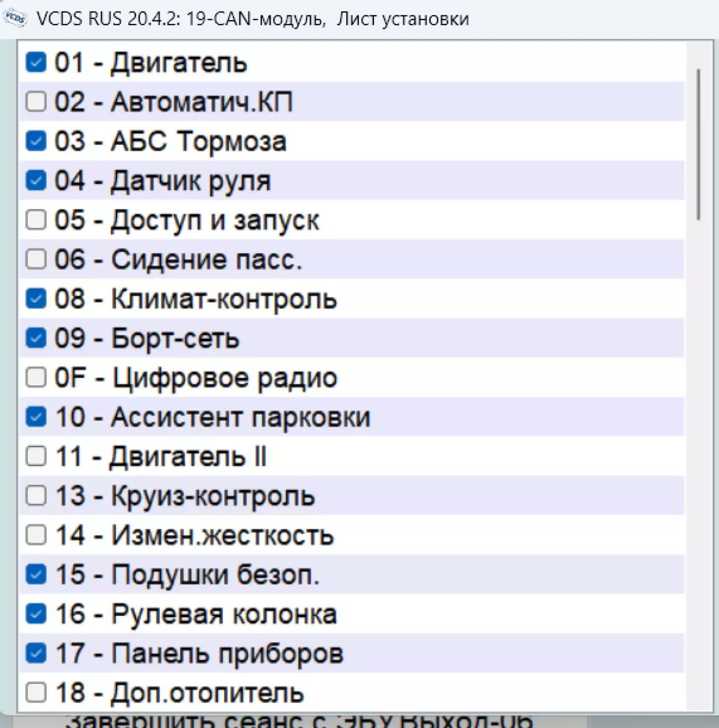Disable 16 - Рулевая колонка checkbox

click(36, 614)
